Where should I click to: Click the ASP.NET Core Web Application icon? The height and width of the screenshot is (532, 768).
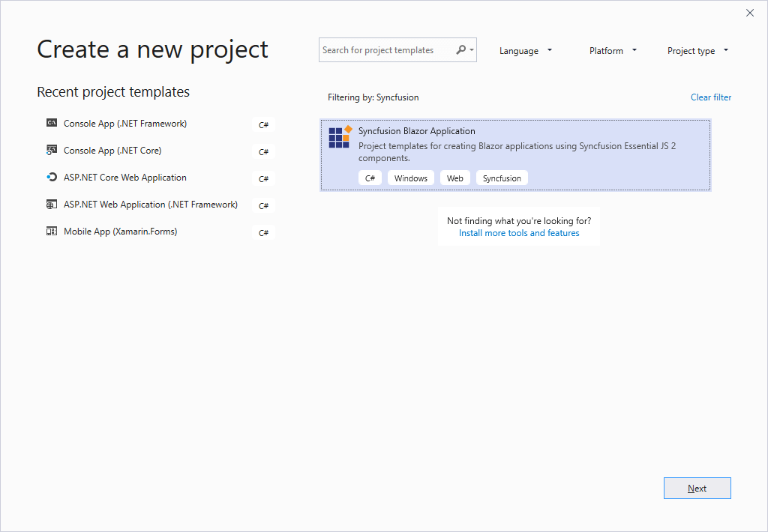[x=52, y=177]
